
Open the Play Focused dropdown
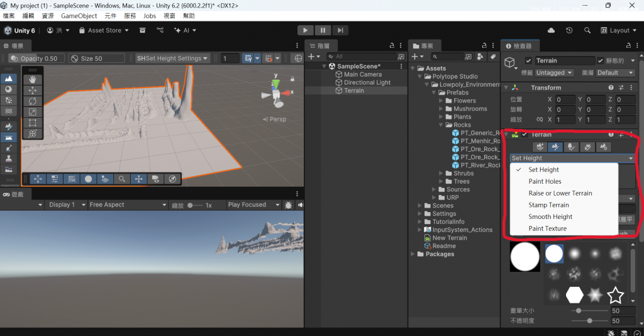click(253, 204)
